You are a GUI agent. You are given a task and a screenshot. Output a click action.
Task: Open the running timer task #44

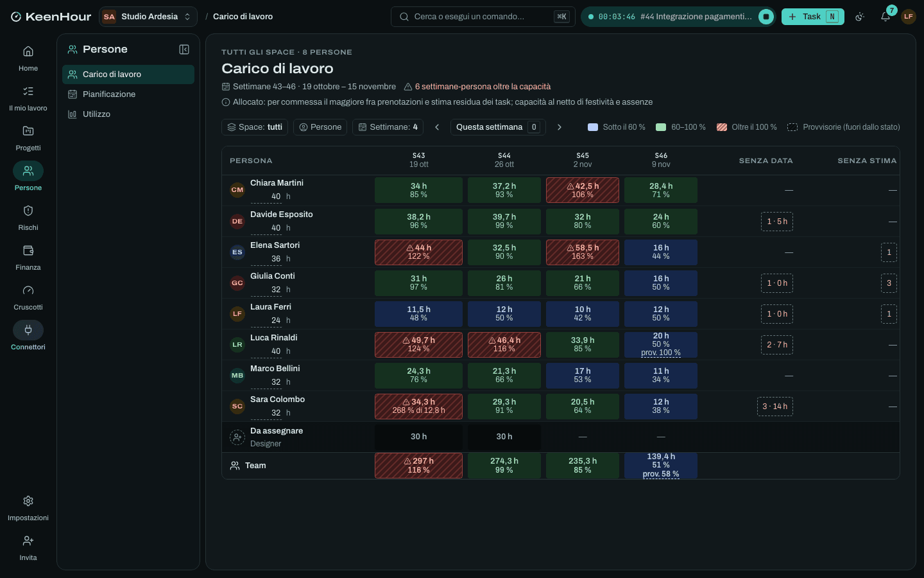pyautogui.click(x=696, y=17)
